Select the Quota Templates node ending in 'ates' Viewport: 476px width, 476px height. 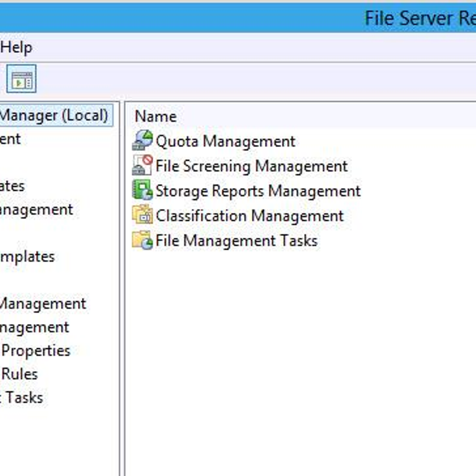(12, 187)
